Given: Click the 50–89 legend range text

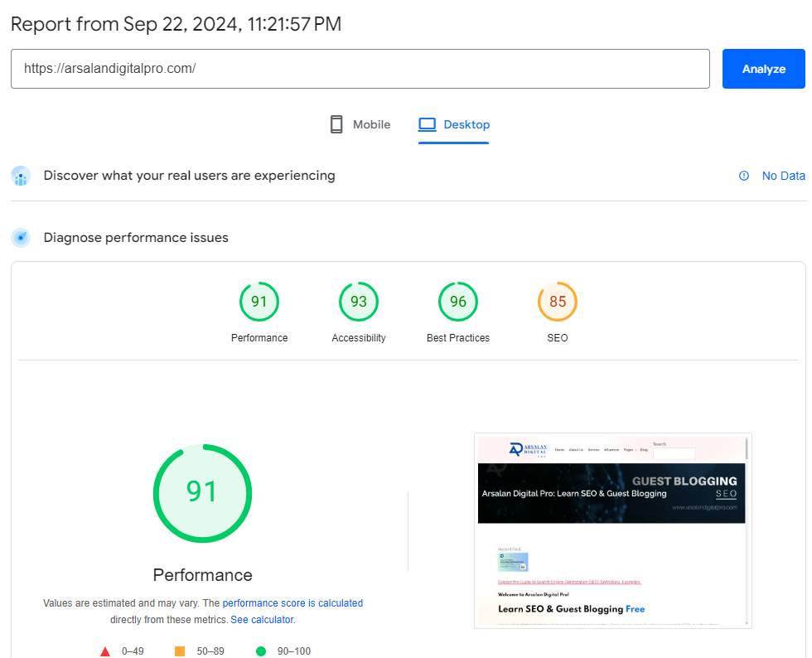Looking at the screenshot, I should click(x=210, y=651).
